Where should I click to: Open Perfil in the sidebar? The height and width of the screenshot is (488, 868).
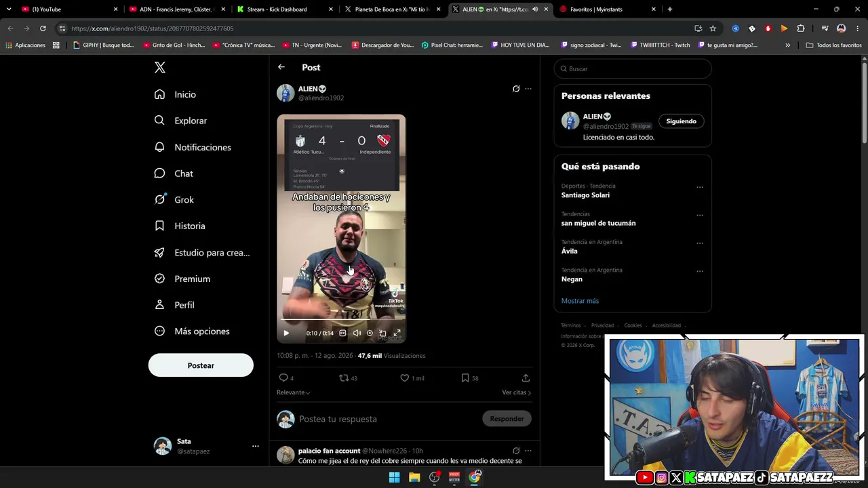[x=174, y=305]
